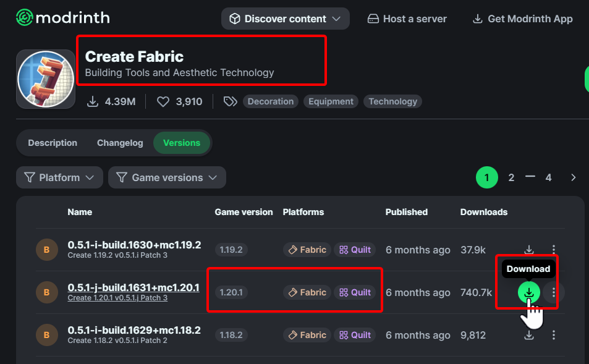589x364 pixels.
Task: Click the Quilt tag in 1.20.1 row
Action: pyautogui.click(x=355, y=292)
